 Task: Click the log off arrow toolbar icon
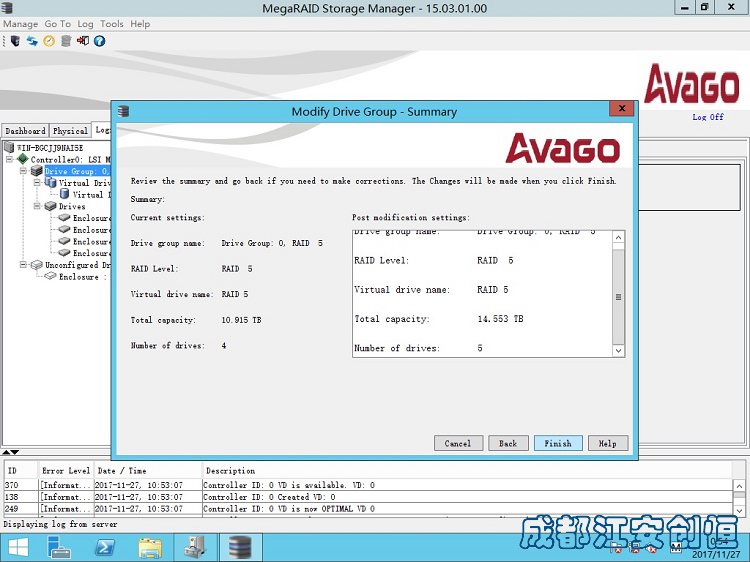(83, 41)
